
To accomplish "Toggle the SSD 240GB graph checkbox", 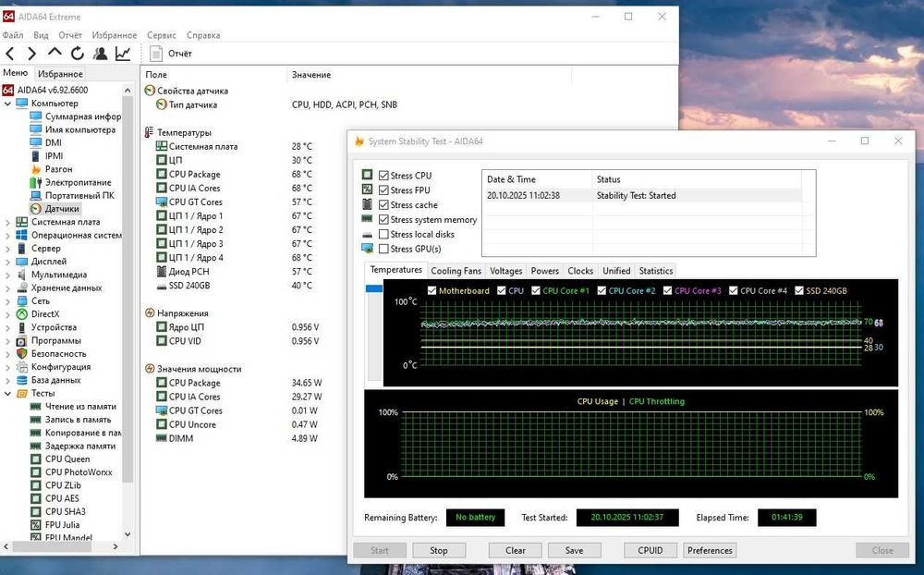I will coord(799,291).
